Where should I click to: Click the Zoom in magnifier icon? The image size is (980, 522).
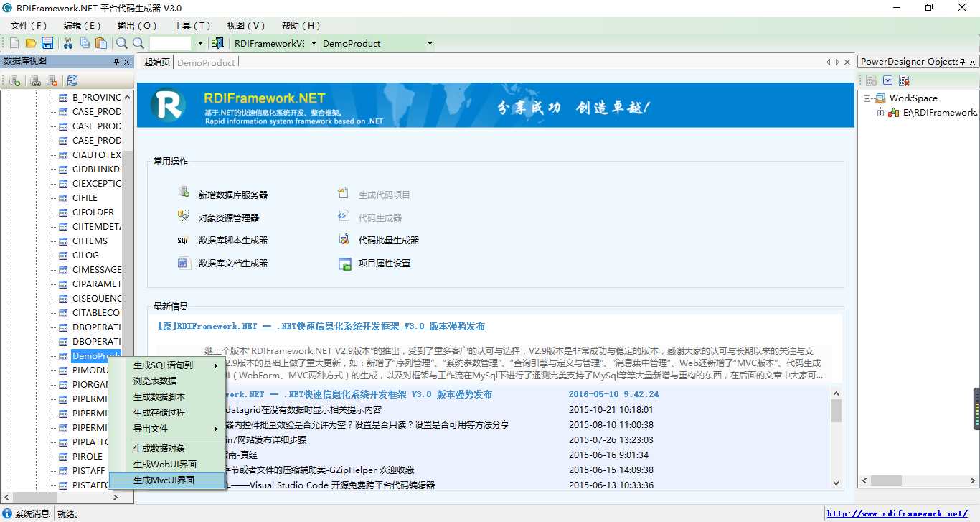click(122, 43)
